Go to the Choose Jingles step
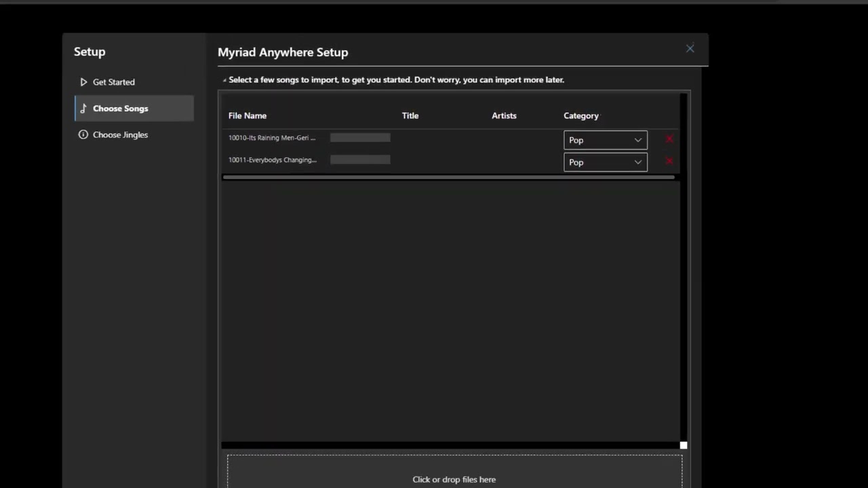 click(x=134, y=135)
